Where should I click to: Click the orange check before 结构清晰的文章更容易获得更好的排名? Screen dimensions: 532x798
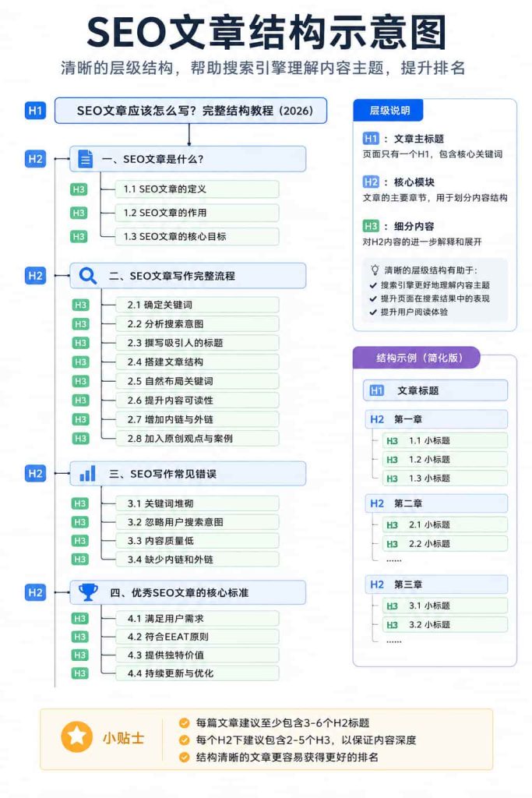point(185,757)
